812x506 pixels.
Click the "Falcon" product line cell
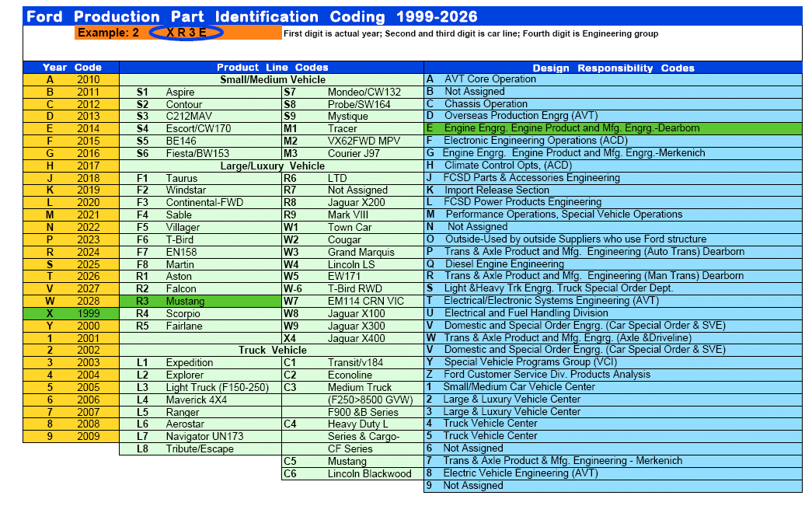[181, 289]
